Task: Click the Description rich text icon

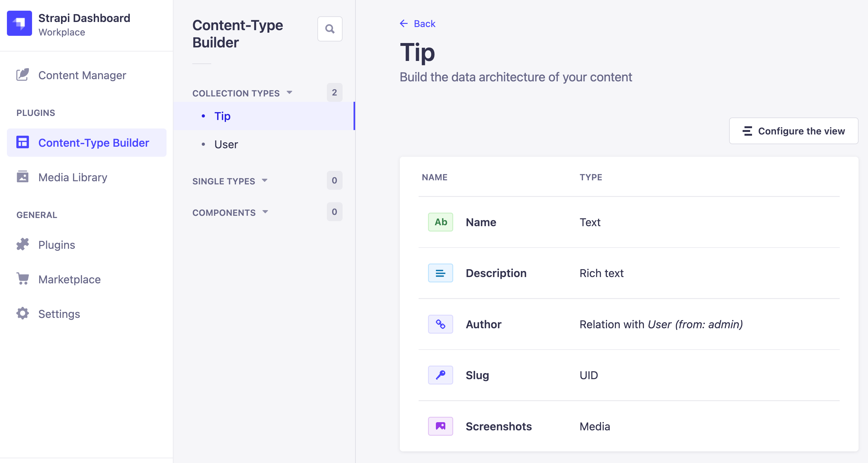Action: [x=440, y=273]
